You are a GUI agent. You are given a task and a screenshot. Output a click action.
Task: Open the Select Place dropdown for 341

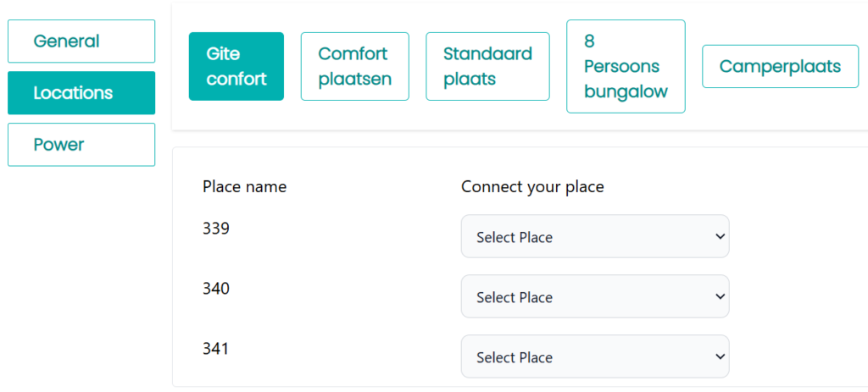[594, 356]
